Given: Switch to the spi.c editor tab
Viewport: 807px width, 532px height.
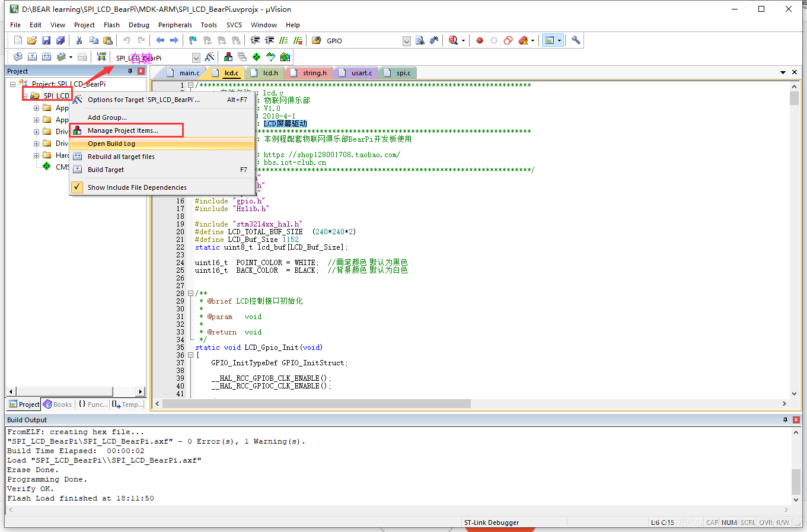Looking at the screenshot, I should [398, 73].
